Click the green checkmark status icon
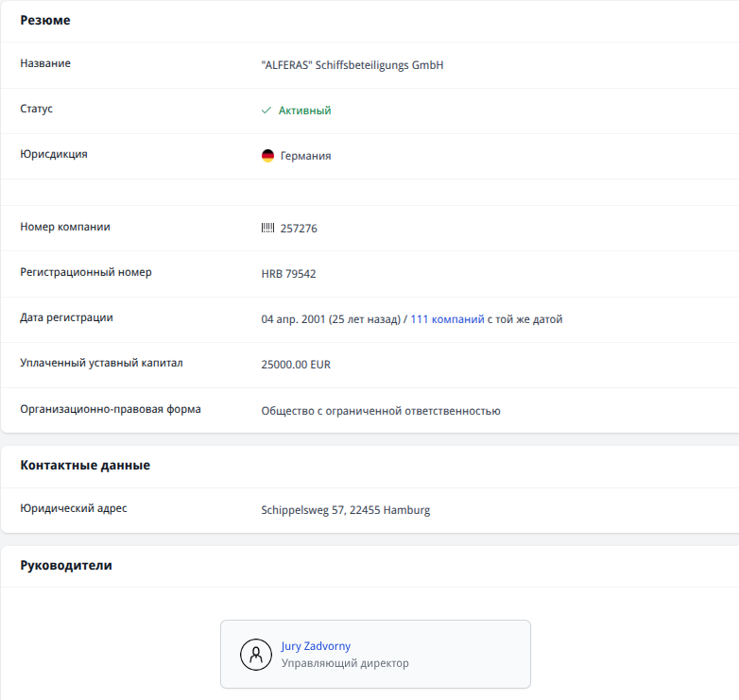The width and height of the screenshot is (739, 700). tap(266, 111)
